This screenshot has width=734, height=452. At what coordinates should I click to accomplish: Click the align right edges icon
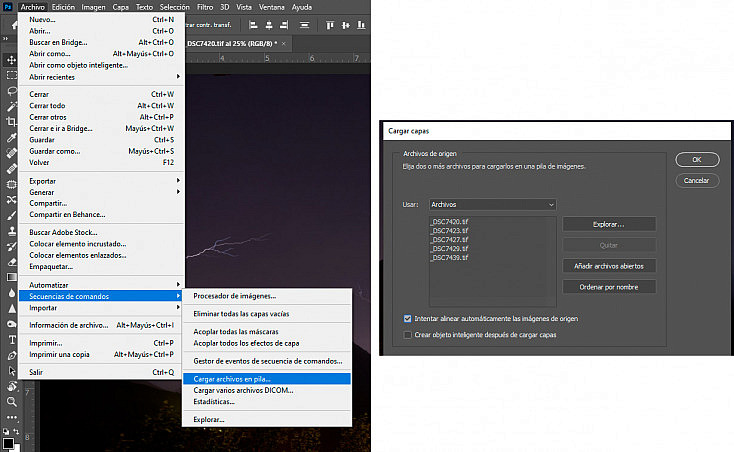284,25
